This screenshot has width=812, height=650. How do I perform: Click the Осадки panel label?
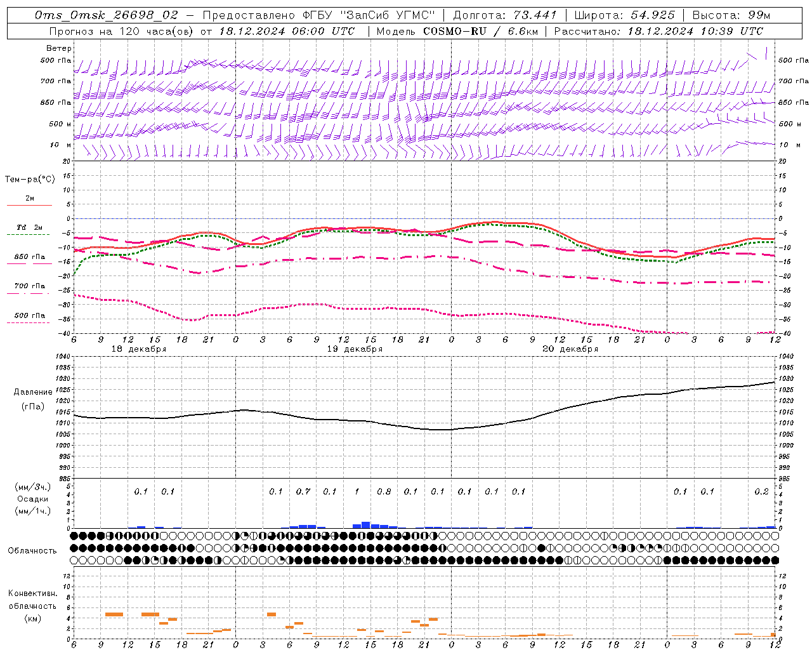click(32, 499)
